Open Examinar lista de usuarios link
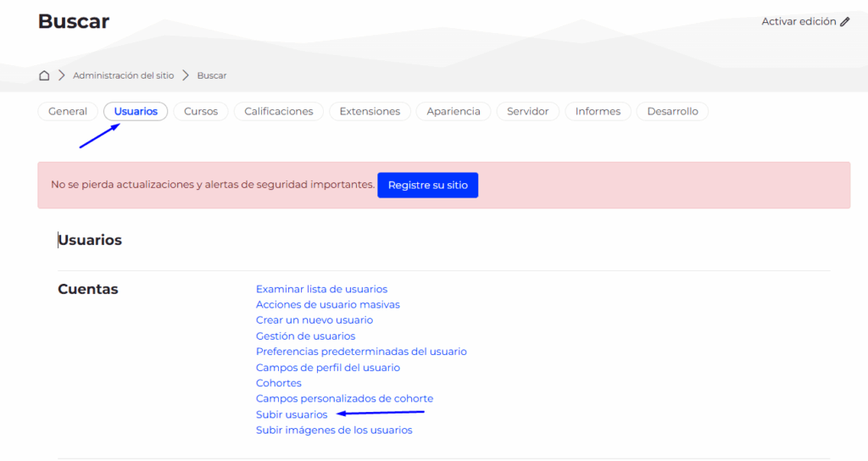This screenshot has height=461, width=868. pyautogui.click(x=321, y=289)
